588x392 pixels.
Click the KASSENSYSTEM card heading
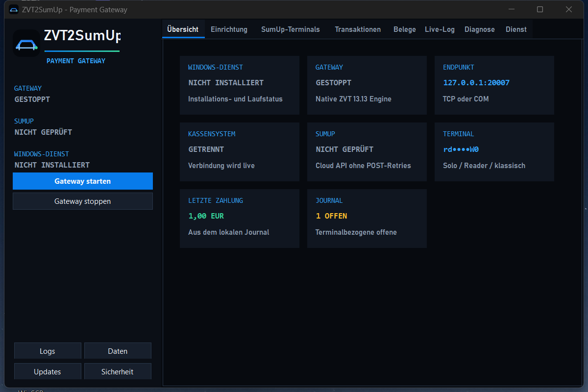tap(212, 134)
